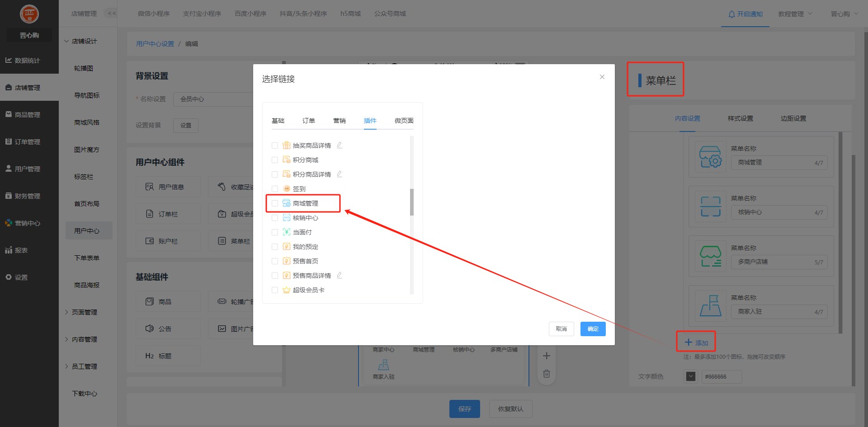868x427 pixels.
Task: Tick the 核销中心 checkbox
Action: tap(275, 218)
